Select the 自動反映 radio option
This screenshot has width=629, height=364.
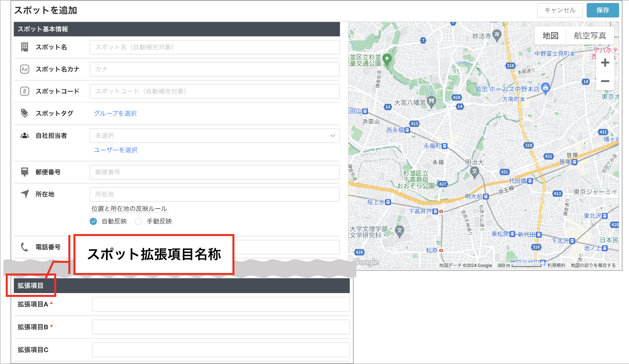(93, 222)
